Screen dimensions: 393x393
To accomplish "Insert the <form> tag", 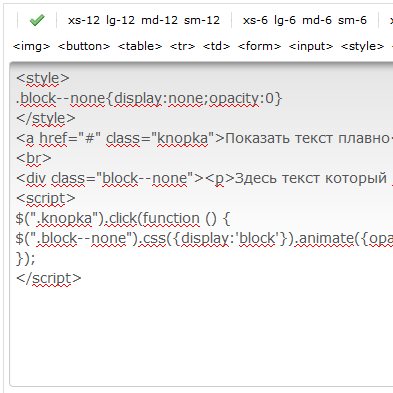I will [x=259, y=46].
